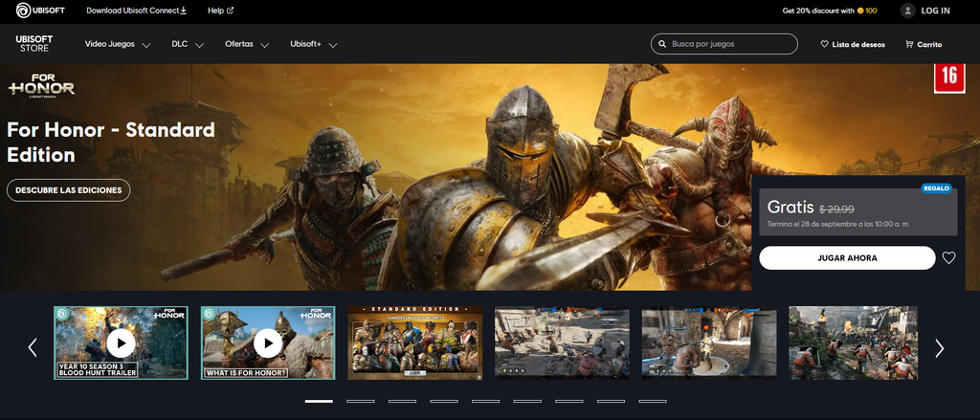This screenshot has height=420, width=980.
Task: Select the first carousel page indicator
Action: 319,401
